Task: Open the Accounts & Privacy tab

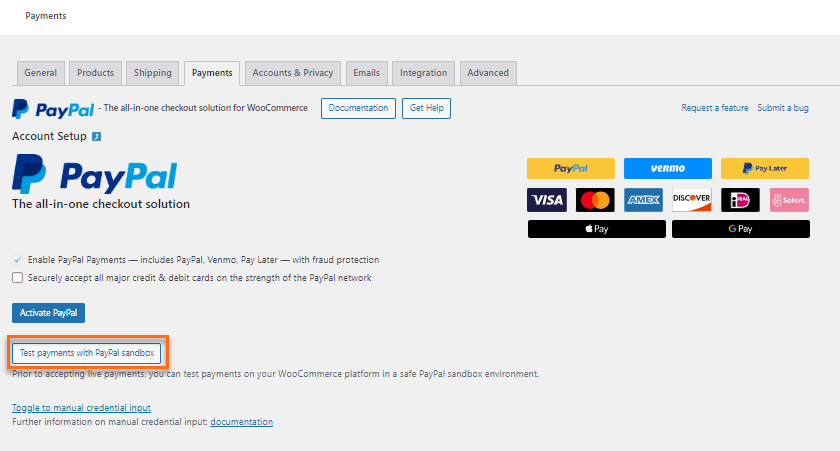Action: pos(292,73)
